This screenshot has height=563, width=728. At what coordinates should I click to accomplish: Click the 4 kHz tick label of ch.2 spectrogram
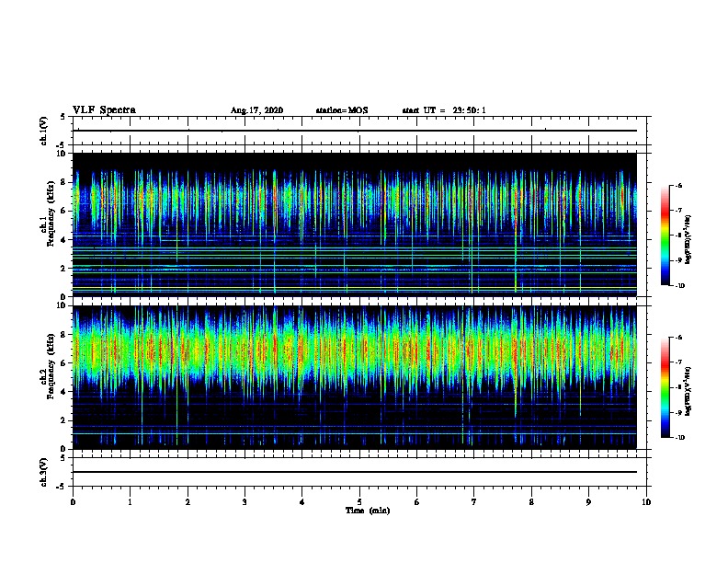64,392
